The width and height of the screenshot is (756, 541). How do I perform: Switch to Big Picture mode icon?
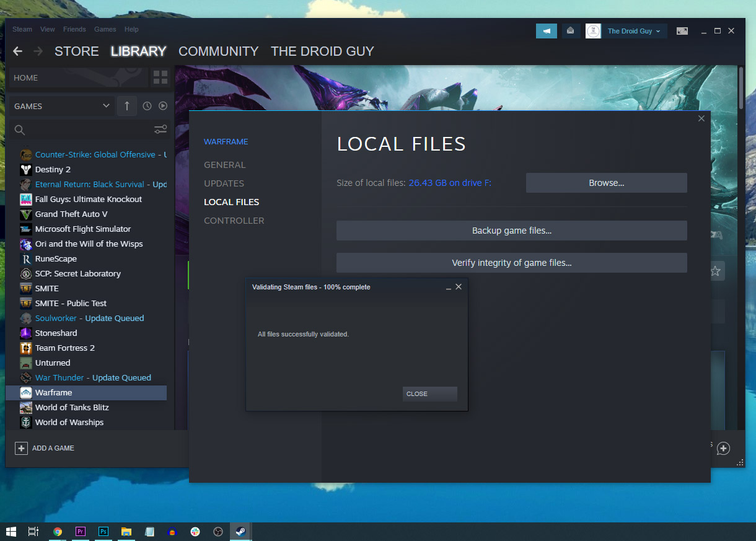pos(682,31)
